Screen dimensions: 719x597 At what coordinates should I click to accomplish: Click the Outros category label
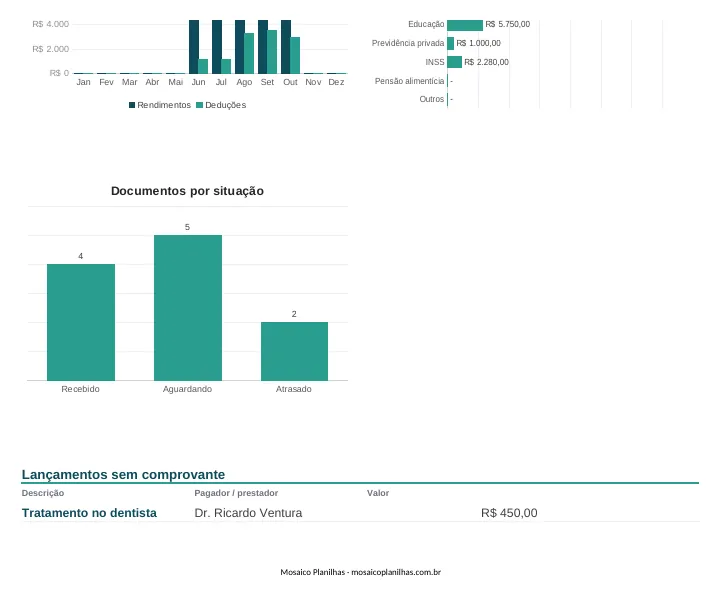click(x=431, y=99)
